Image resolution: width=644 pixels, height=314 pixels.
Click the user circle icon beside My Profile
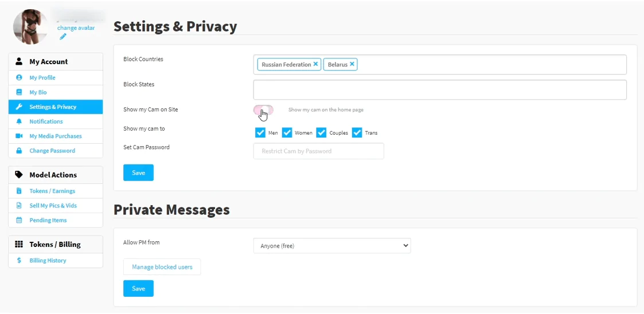(19, 77)
